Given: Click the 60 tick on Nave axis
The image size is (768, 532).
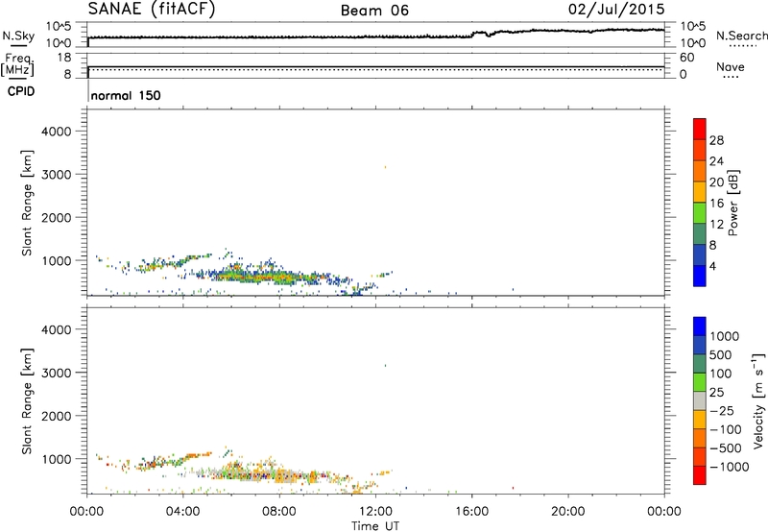Looking at the screenshot, I should pyautogui.click(x=686, y=58).
